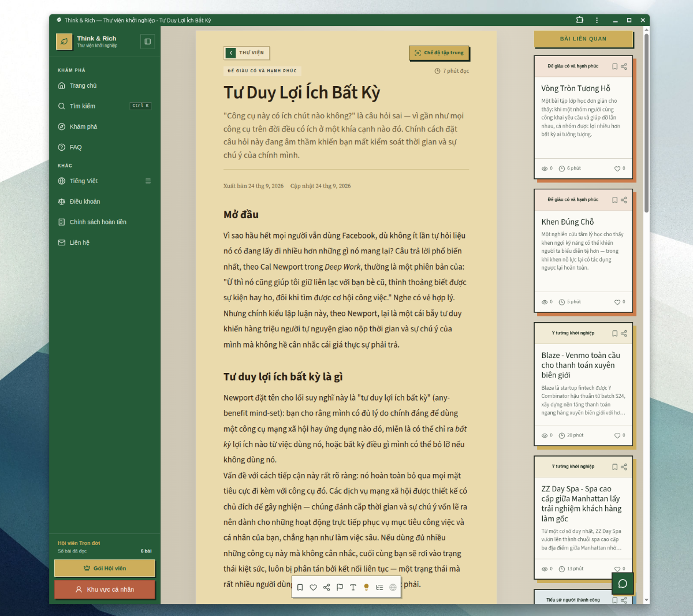Click the Bài liên quan header
The height and width of the screenshot is (616, 693).
coord(583,39)
